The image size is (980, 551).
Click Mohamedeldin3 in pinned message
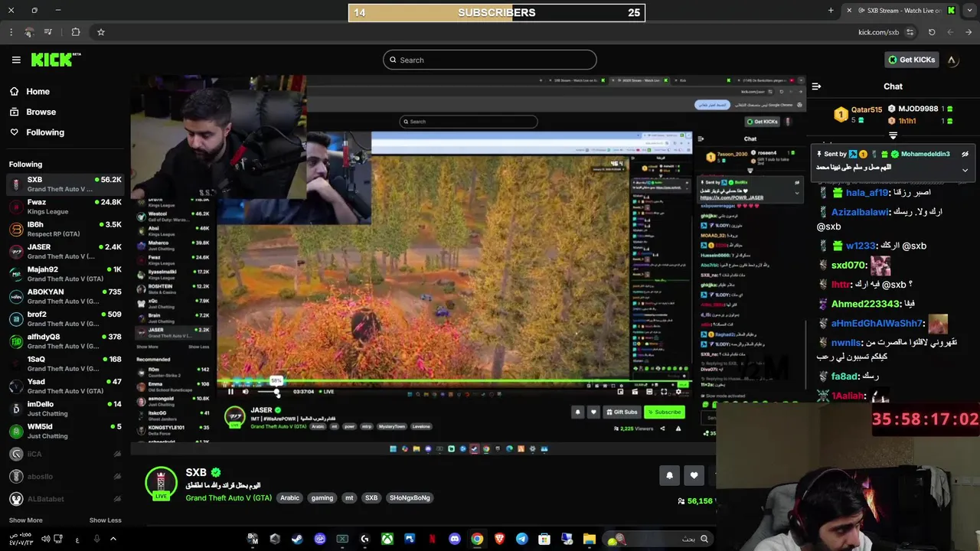click(x=925, y=154)
